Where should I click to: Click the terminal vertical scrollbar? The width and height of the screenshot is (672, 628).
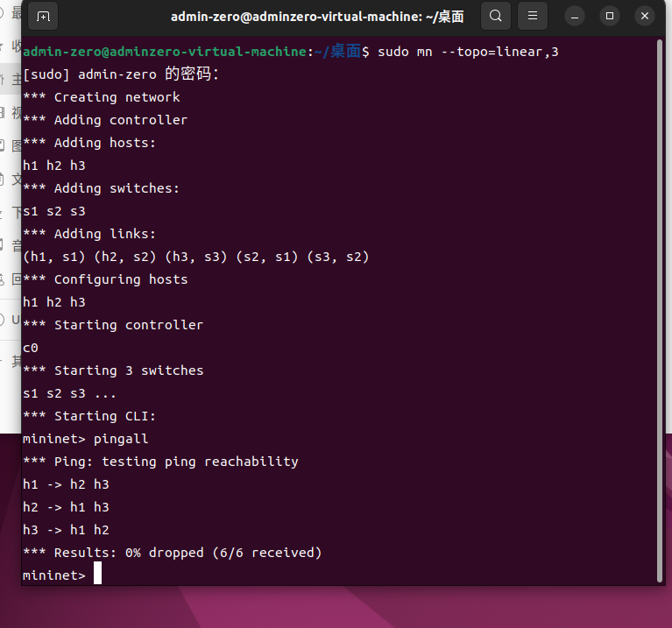660,311
